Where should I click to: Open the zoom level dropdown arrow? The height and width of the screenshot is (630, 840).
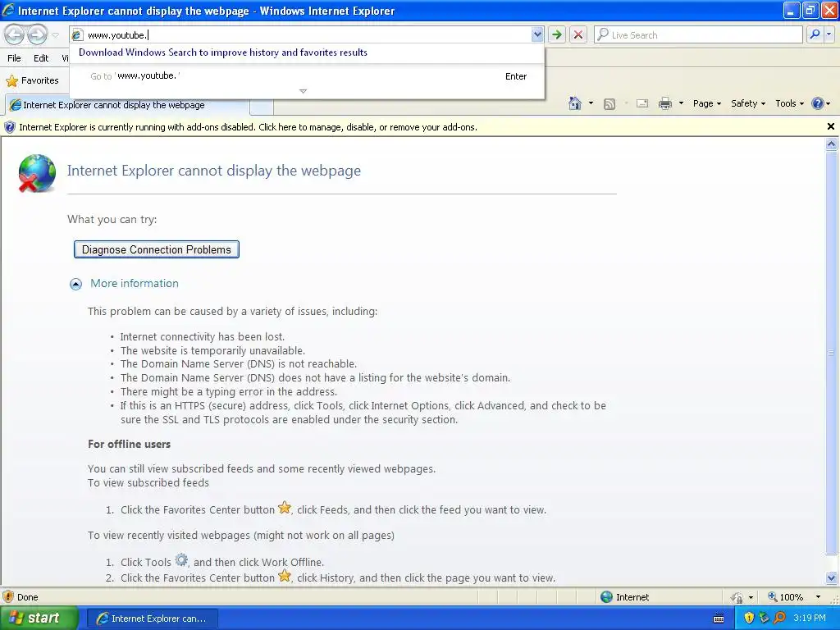(x=818, y=597)
